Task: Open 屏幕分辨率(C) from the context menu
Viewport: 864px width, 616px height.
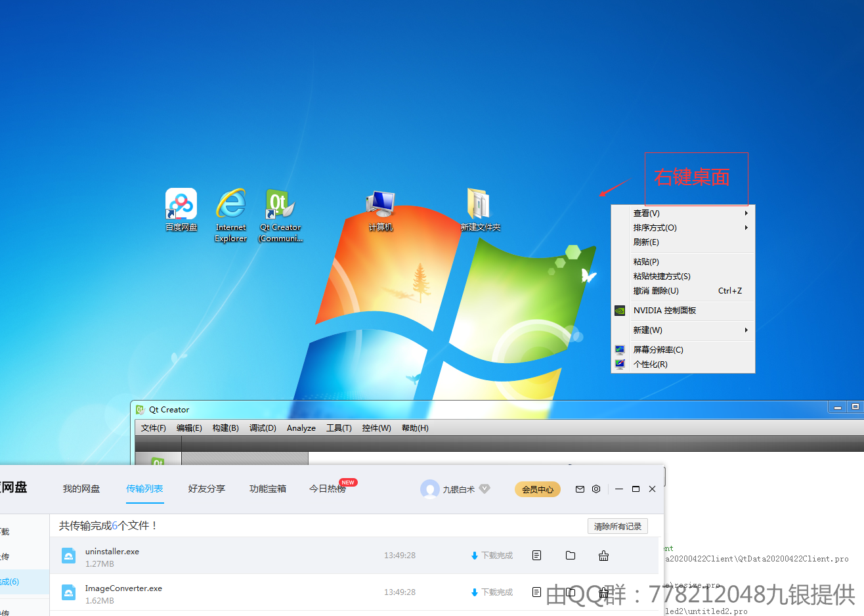Action: coord(683,350)
